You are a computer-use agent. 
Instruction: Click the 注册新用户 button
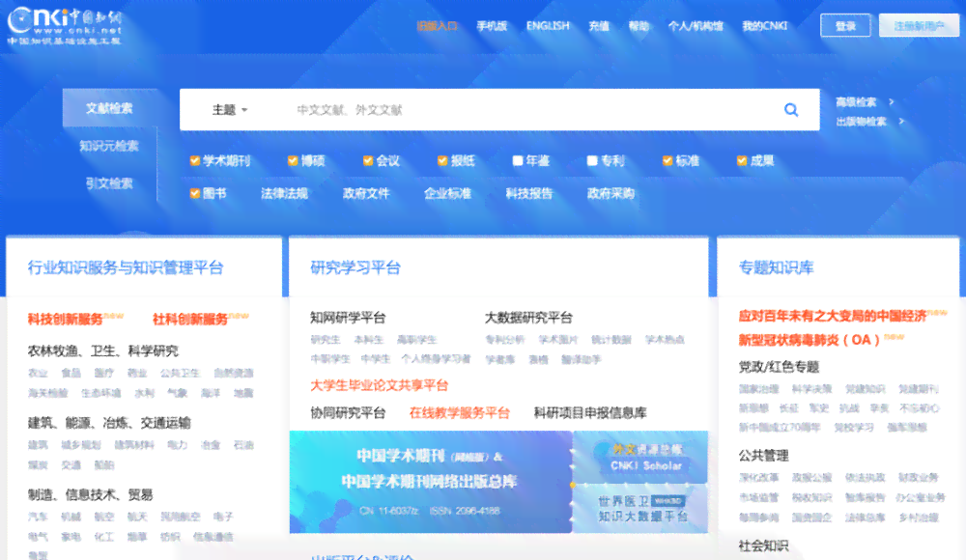[919, 26]
